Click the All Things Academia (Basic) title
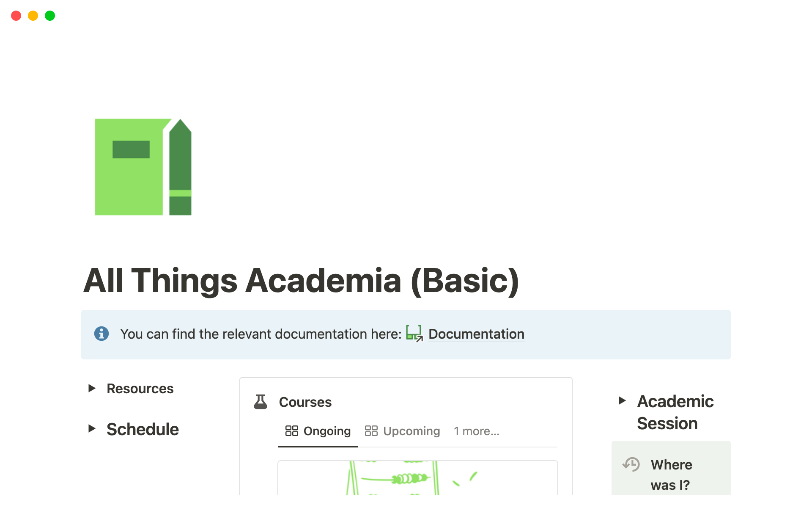Viewport: 812px width, 508px height. click(301, 281)
